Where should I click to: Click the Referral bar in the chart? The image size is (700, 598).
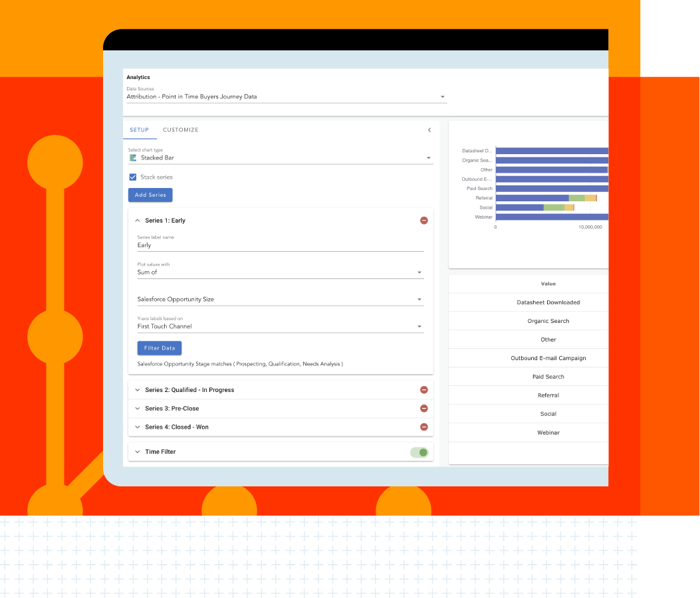(546, 198)
